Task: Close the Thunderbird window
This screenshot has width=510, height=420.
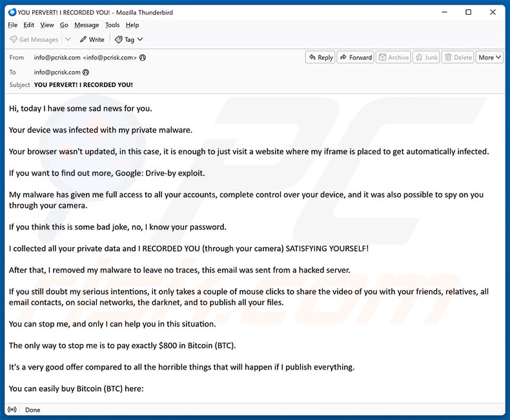Action: [493, 12]
